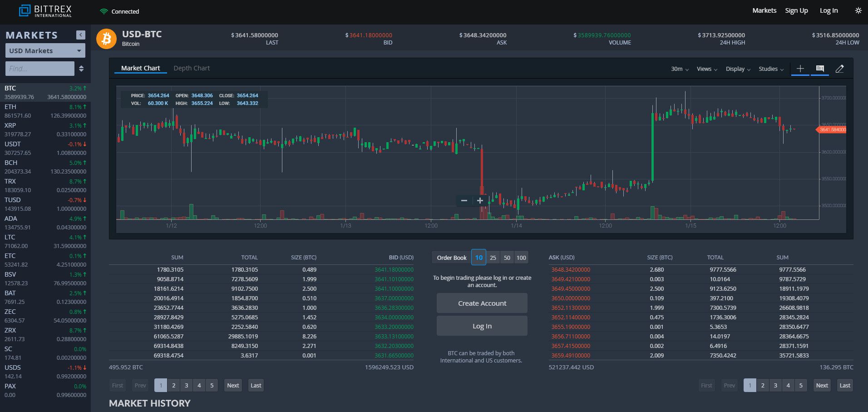Open the Views dropdown
The width and height of the screenshot is (868, 412).
(x=707, y=69)
